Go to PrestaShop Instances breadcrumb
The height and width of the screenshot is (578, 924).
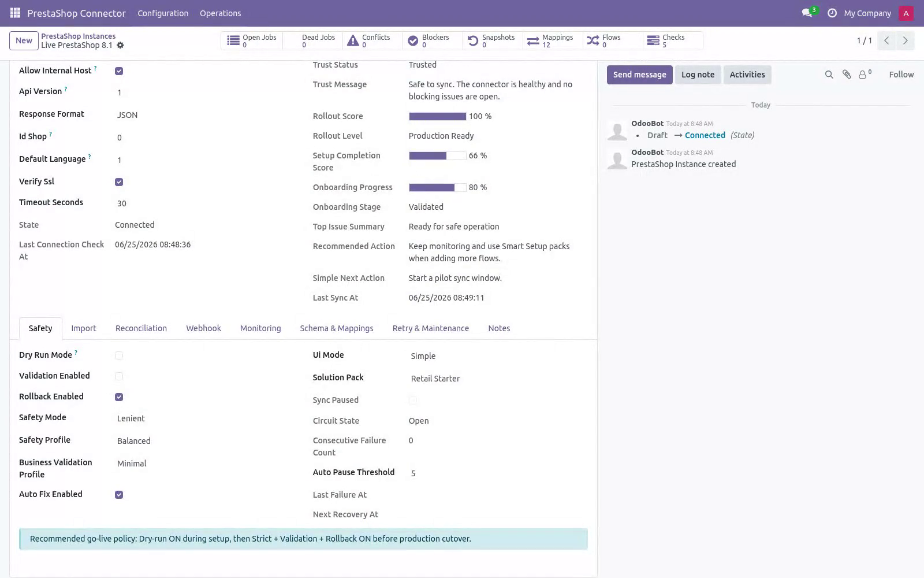click(x=78, y=36)
